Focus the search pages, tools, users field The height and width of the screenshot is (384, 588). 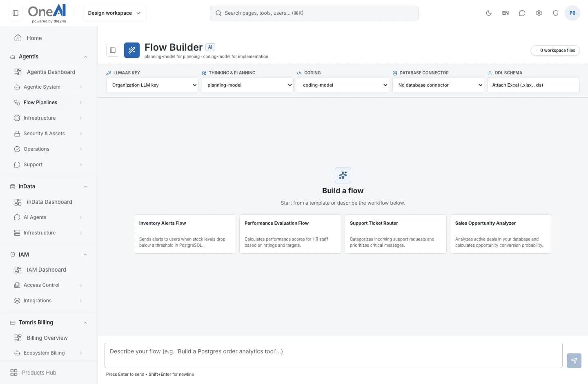[x=314, y=13]
